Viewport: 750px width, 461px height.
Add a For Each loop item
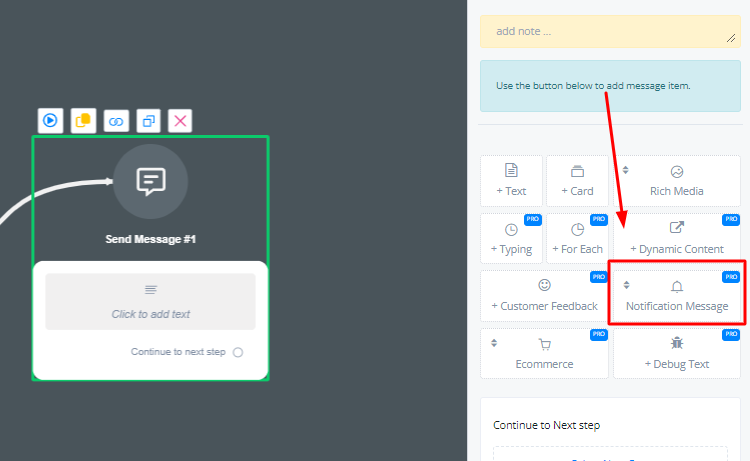[577, 239]
